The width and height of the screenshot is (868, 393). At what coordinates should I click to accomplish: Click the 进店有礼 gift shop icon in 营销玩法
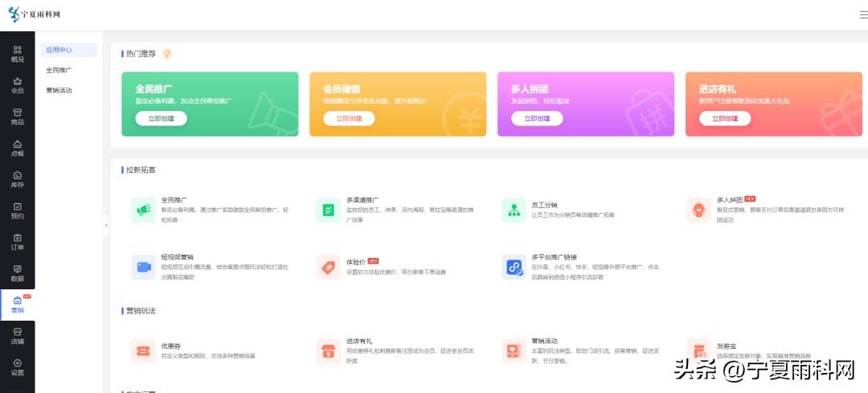[x=328, y=351]
